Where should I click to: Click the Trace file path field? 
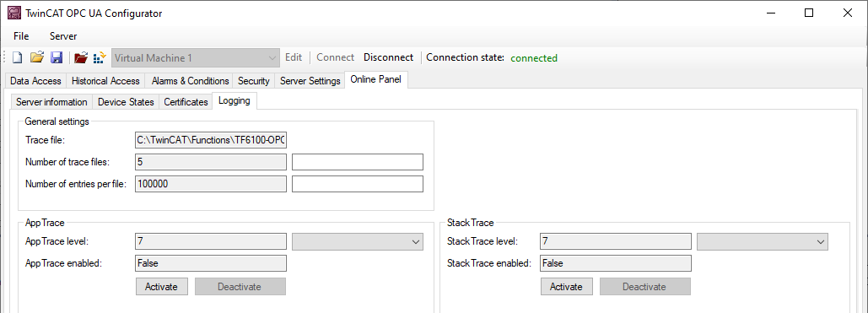tap(210, 141)
